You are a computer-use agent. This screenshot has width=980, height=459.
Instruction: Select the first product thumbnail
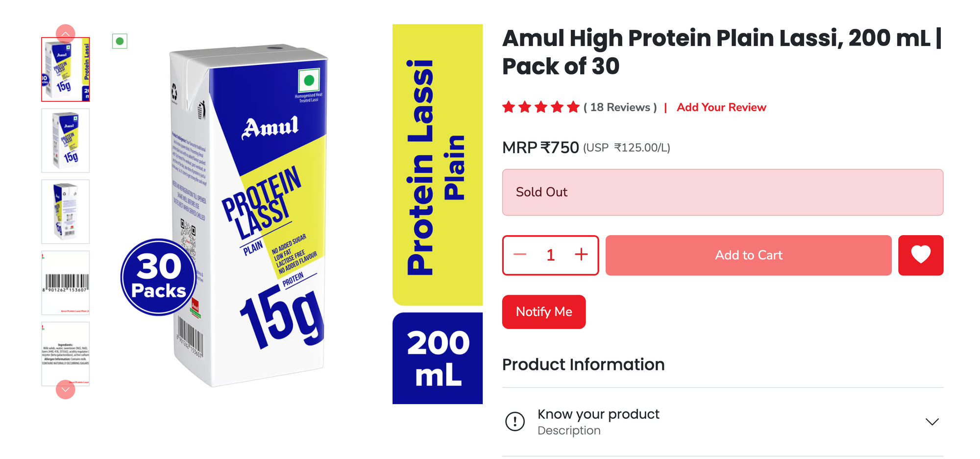[x=66, y=70]
